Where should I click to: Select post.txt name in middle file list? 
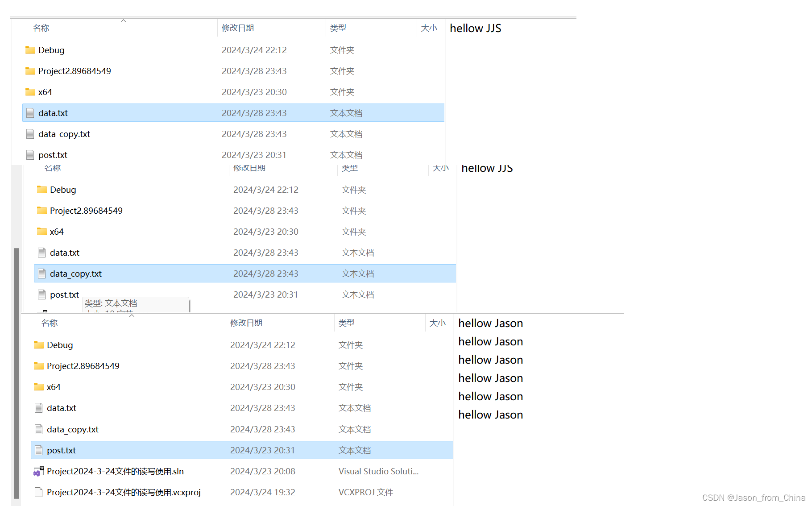(64, 294)
